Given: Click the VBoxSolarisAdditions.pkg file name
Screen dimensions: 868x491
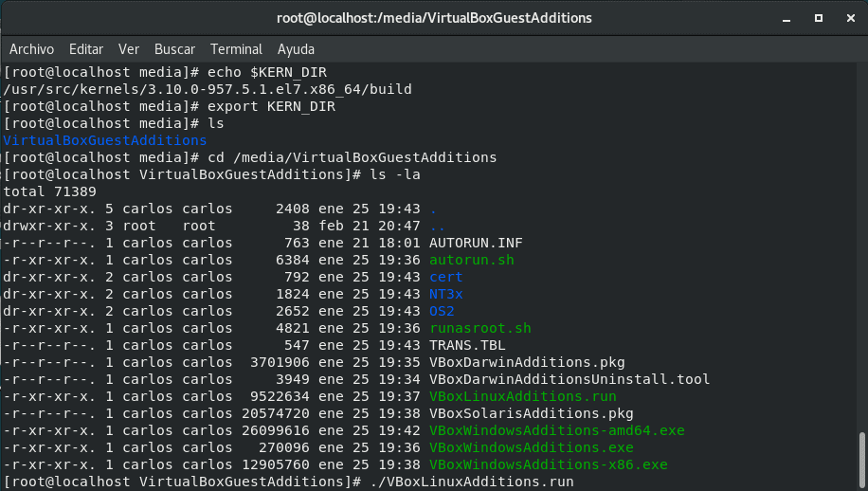Looking at the screenshot, I should coord(531,413).
